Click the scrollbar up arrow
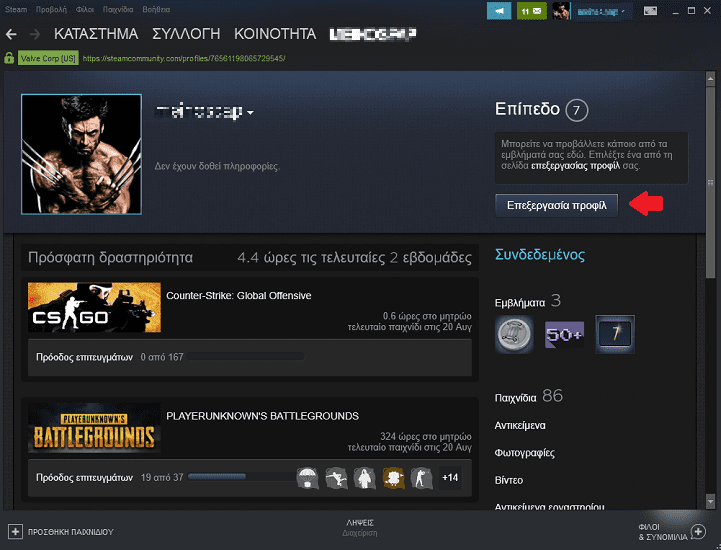The image size is (721, 550). pyautogui.click(x=710, y=79)
